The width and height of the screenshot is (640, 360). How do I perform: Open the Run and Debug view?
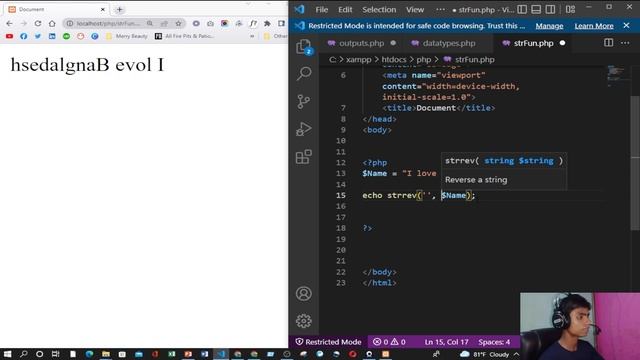coord(304,129)
